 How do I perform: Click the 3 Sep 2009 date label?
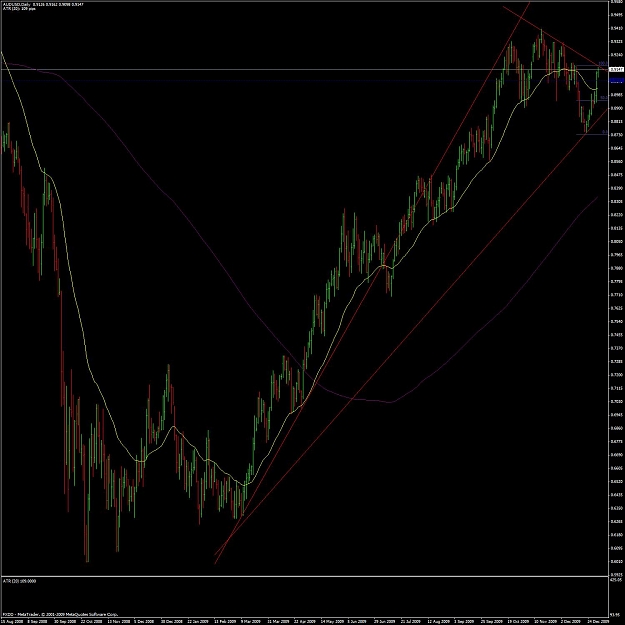click(464, 621)
